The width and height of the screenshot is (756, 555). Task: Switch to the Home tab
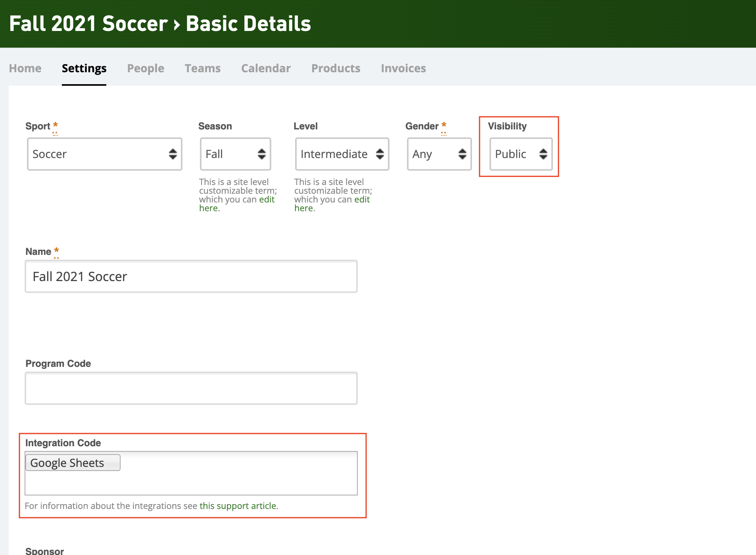pos(25,68)
